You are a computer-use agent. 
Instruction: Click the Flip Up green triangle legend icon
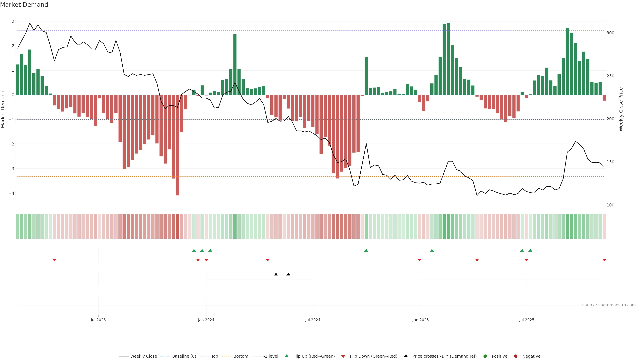[287, 356]
